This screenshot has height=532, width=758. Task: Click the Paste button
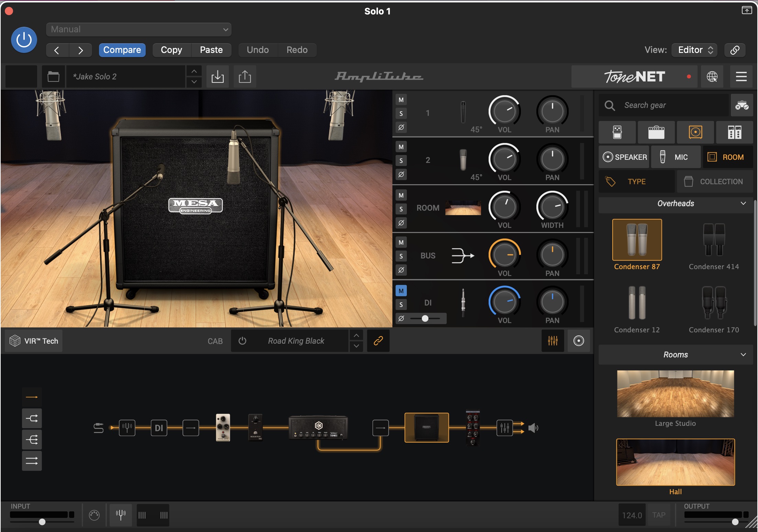click(211, 50)
